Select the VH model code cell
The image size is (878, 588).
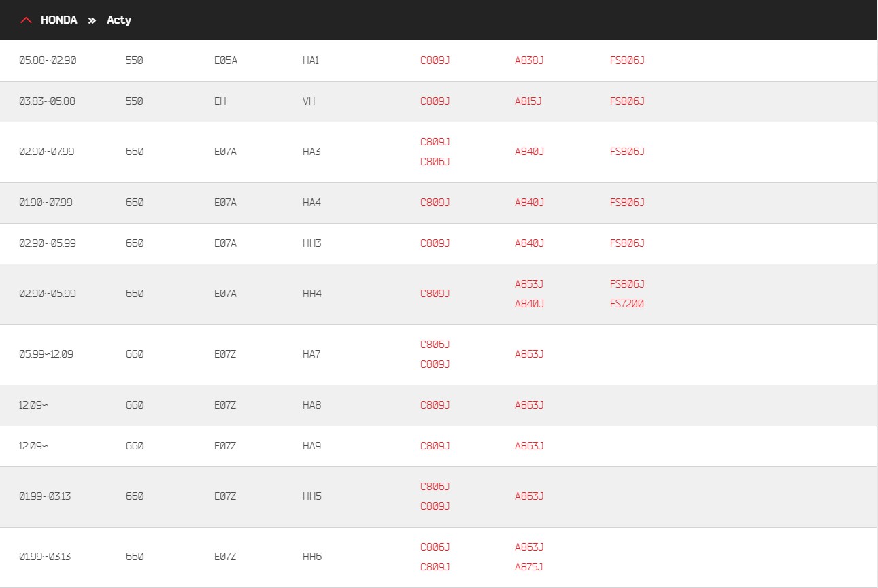click(x=309, y=101)
